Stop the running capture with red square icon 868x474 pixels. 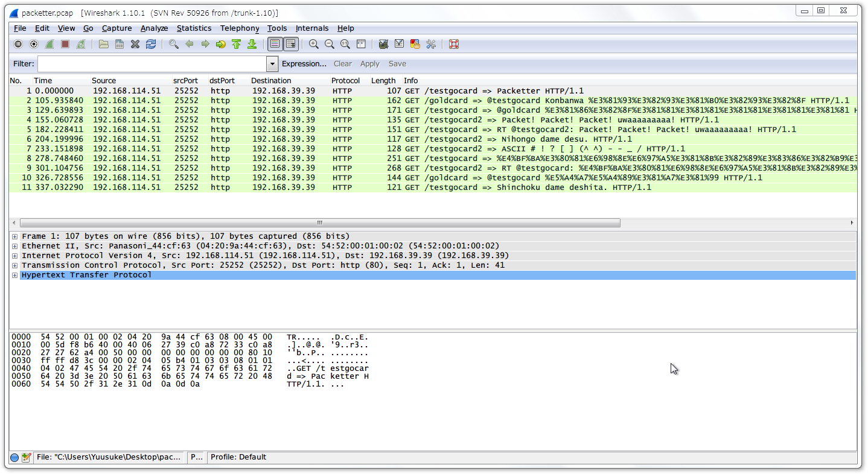pos(65,44)
